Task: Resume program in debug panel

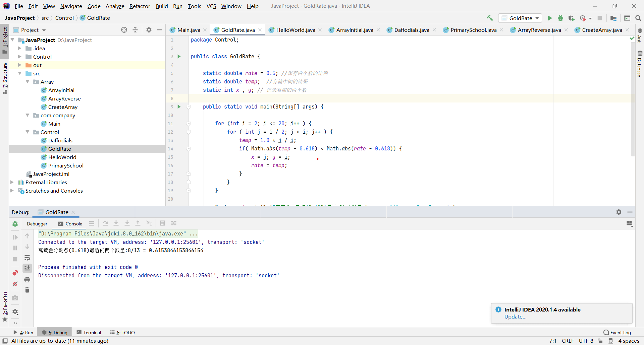Action: click(15, 237)
